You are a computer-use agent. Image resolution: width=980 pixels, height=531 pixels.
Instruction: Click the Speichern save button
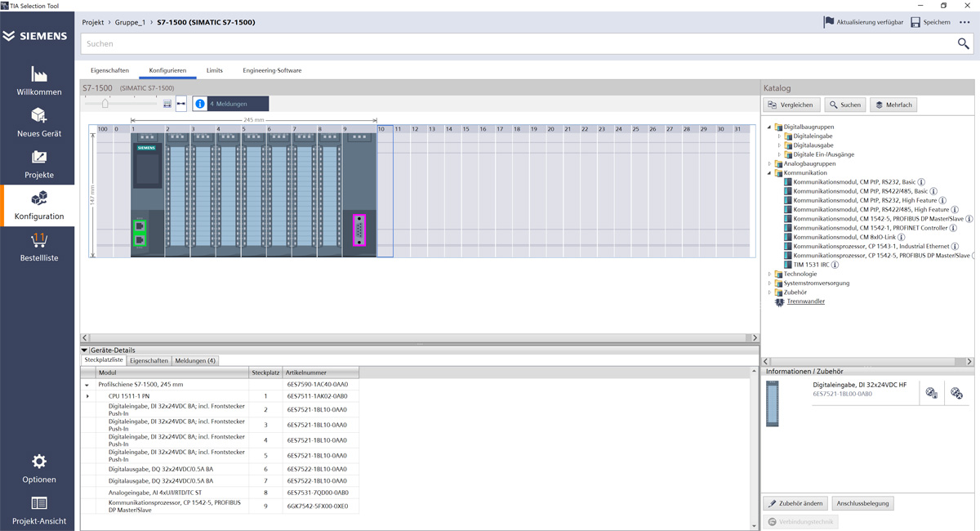(x=930, y=22)
